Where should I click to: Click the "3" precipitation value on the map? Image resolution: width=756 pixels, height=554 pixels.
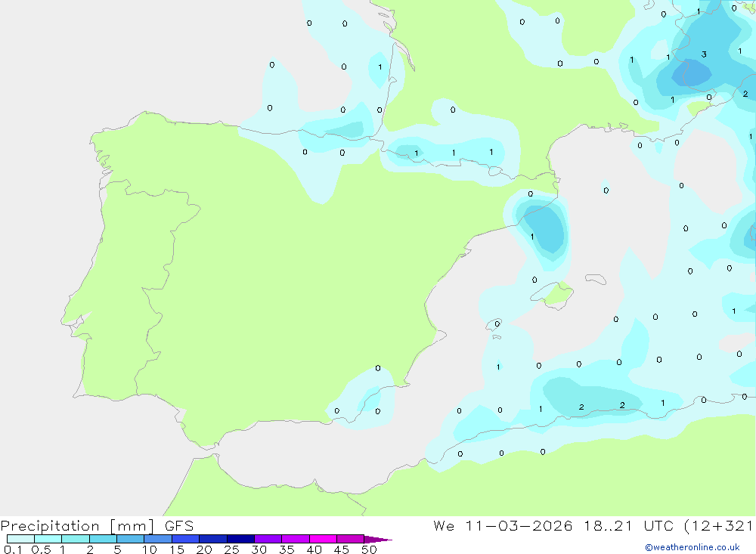[x=704, y=54]
